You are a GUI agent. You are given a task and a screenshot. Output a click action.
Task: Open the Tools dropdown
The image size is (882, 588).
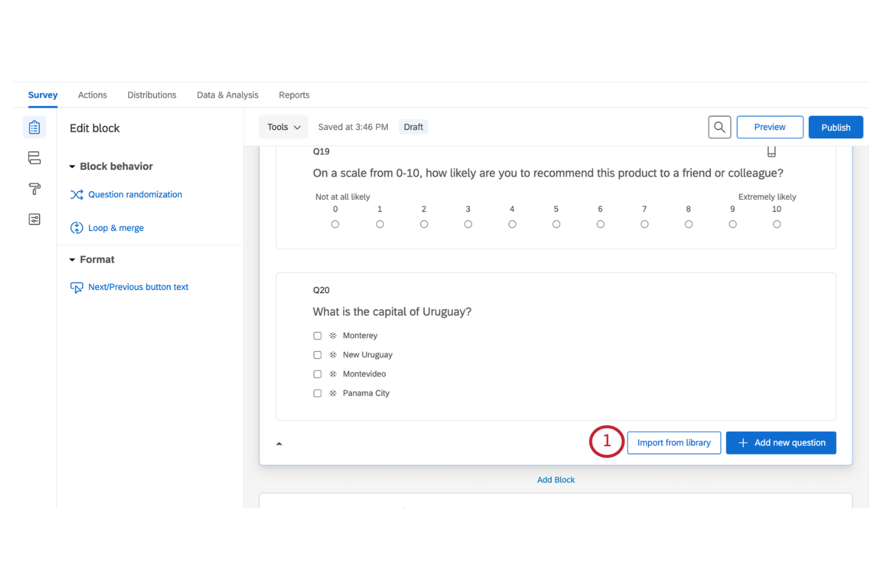283,127
